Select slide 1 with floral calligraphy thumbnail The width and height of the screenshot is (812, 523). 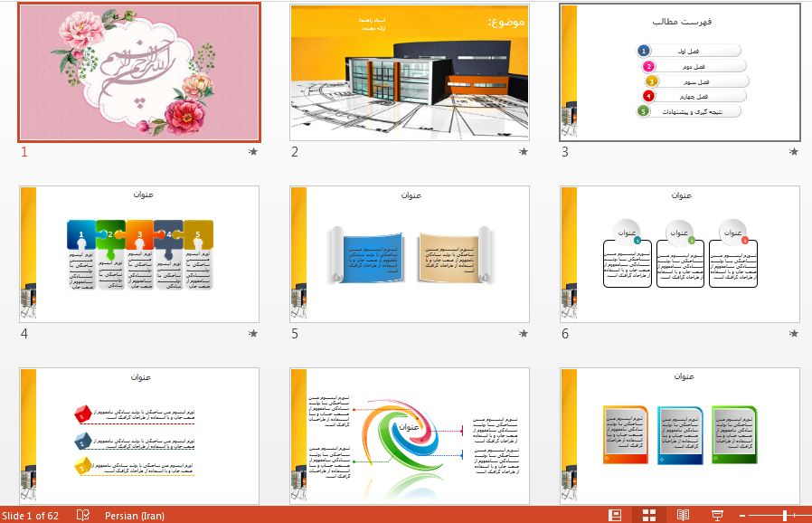(139, 72)
